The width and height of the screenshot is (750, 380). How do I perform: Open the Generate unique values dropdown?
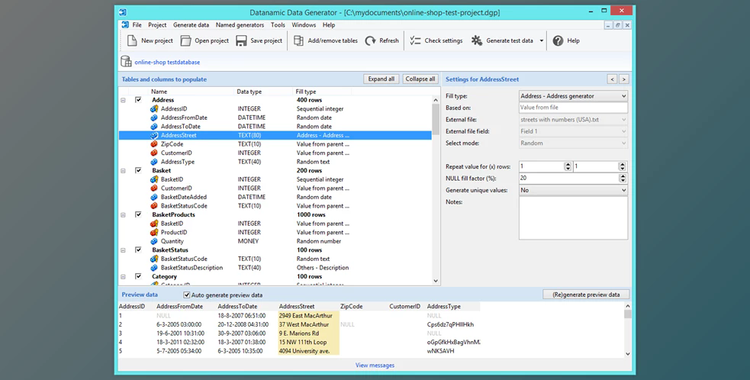(x=573, y=190)
